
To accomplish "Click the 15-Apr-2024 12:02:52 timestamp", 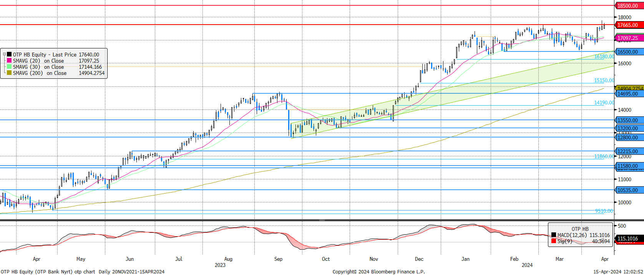I will click(x=618, y=272).
